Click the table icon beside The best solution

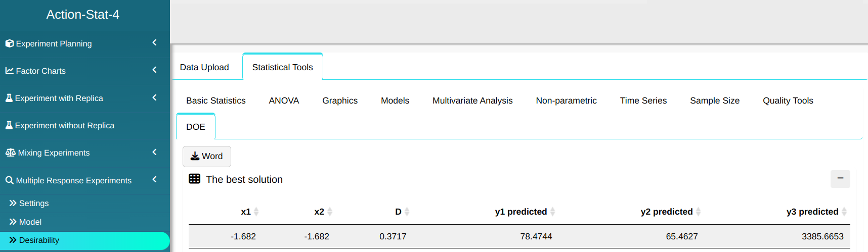[x=194, y=179]
